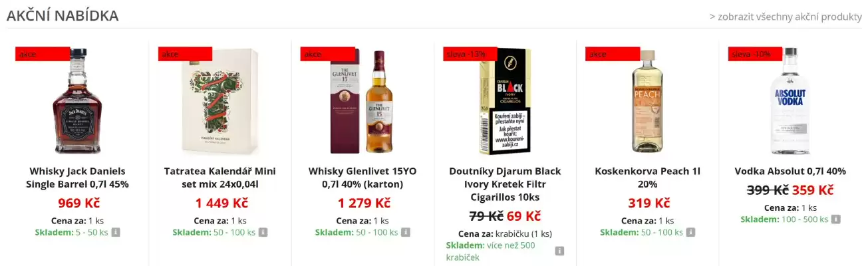Screen dimensions: 868x266
Task: Open Koskenkorva Peach 1l product title
Action: [x=648, y=178]
